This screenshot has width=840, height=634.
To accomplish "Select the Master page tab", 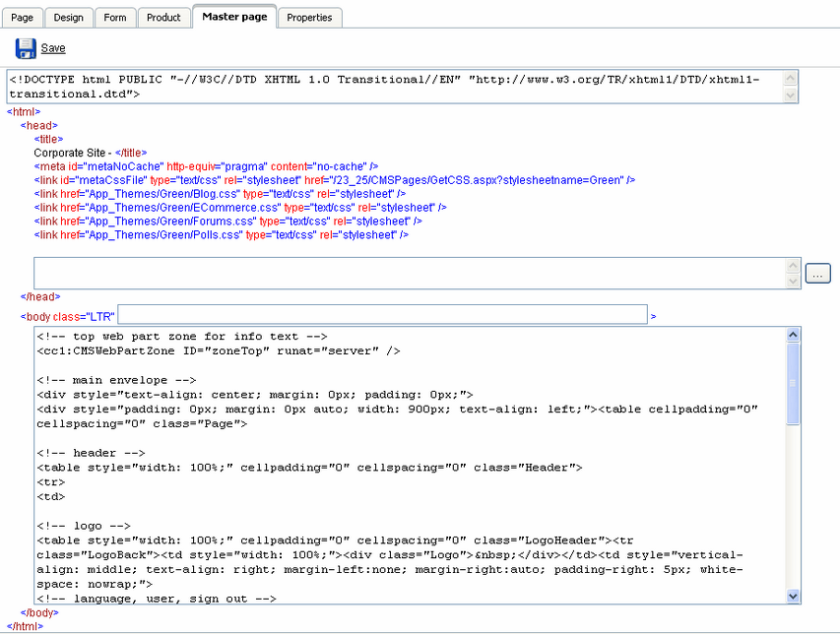I will [234, 17].
